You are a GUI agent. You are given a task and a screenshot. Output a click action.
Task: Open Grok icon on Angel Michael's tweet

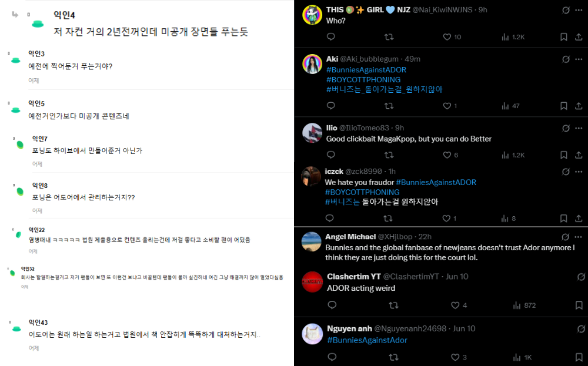[566, 237]
